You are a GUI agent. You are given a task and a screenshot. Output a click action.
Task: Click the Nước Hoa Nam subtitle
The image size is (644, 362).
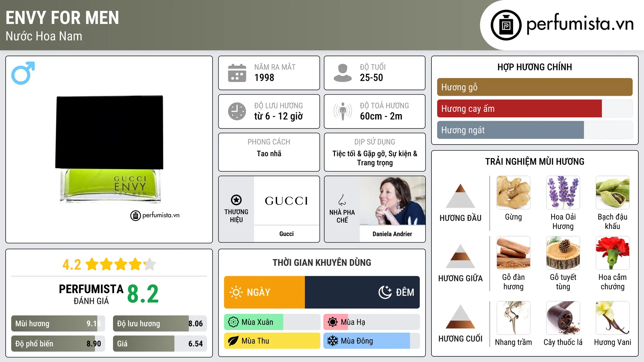(44, 36)
